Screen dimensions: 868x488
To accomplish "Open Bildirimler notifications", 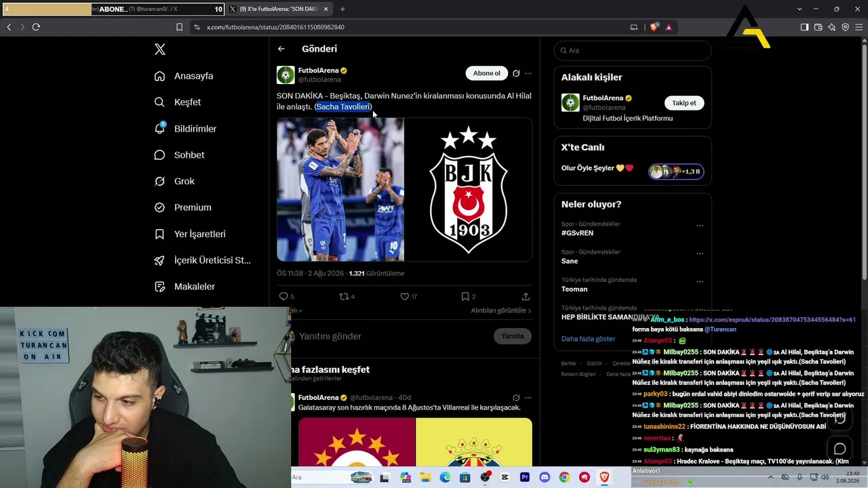I will point(185,129).
